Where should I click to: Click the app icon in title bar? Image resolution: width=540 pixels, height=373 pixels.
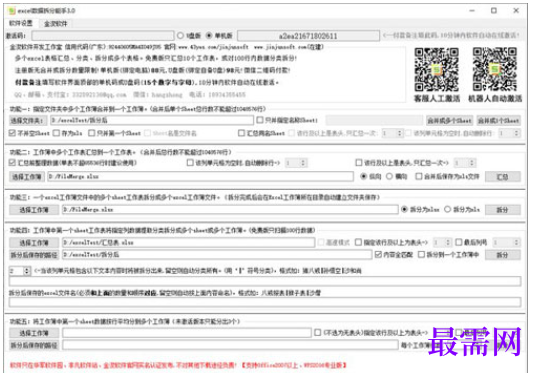click(12, 11)
